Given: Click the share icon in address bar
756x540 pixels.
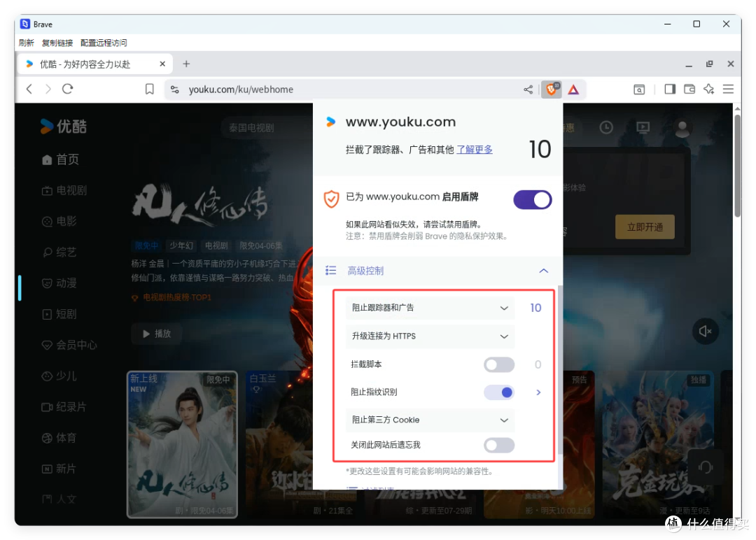Looking at the screenshot, I should coord(528,90).
